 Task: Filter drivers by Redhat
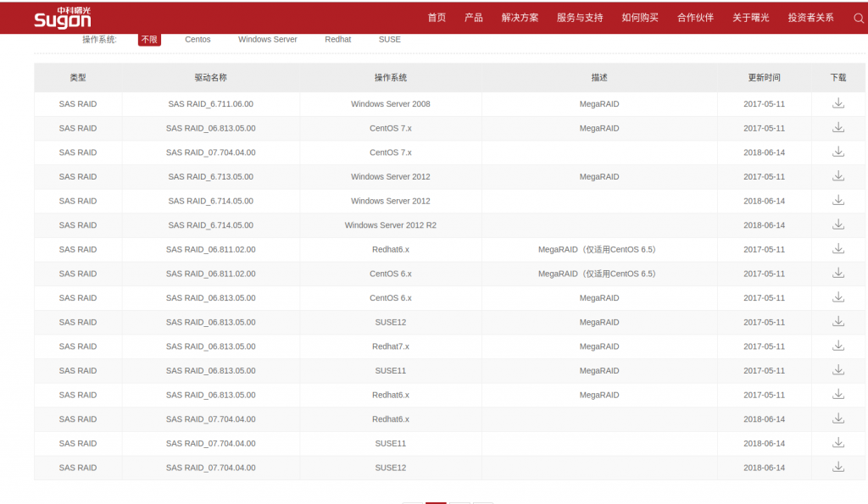point(337,40)
